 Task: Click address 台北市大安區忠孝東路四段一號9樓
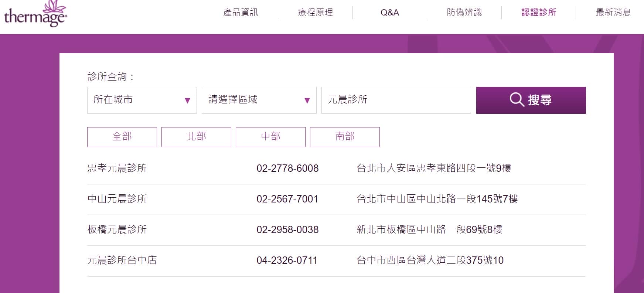434,168
